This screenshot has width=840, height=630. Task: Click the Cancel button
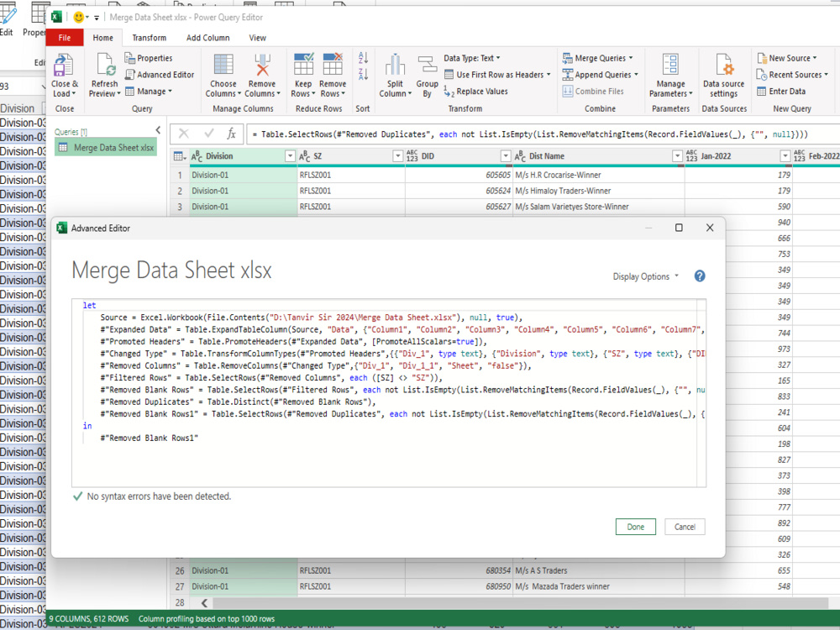tap(685, 527)
